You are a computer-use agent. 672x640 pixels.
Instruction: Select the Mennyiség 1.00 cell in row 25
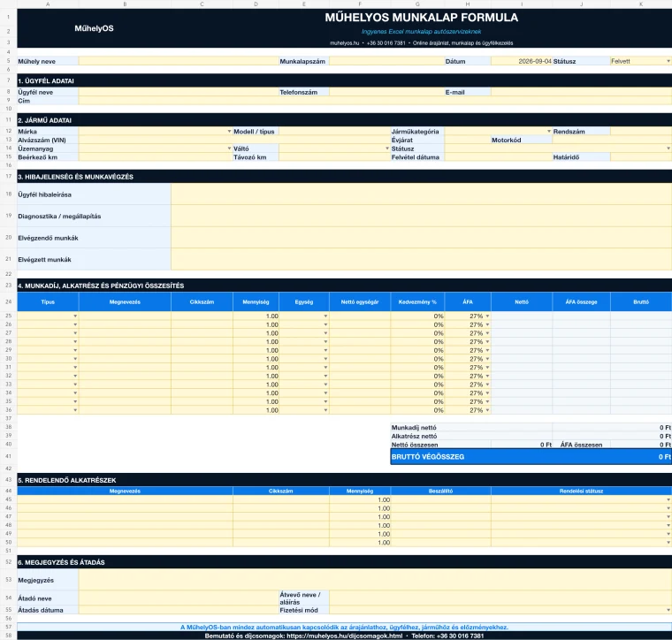(x=256, y=316)
